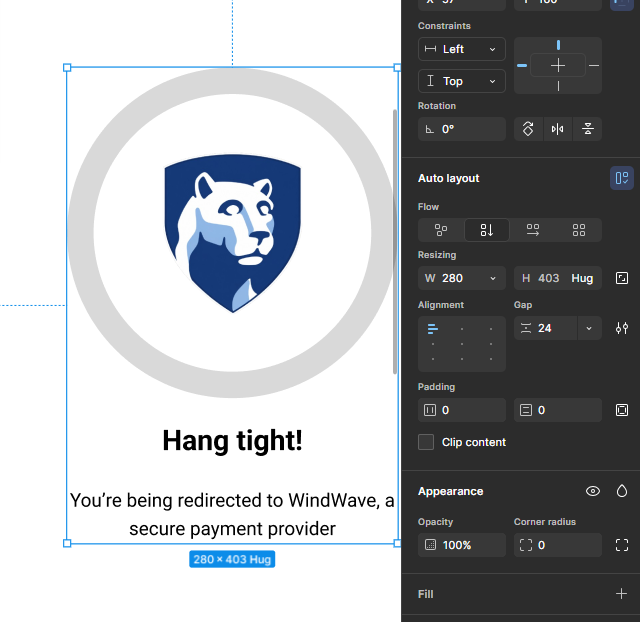Click the Fill section label

pyautogui.click(x=426, y=594)
